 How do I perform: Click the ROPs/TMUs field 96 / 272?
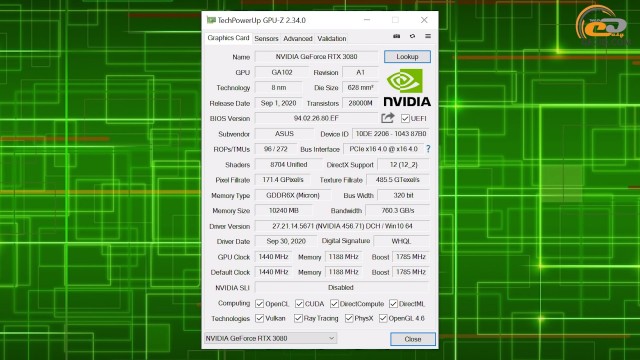tap(276, 149)
